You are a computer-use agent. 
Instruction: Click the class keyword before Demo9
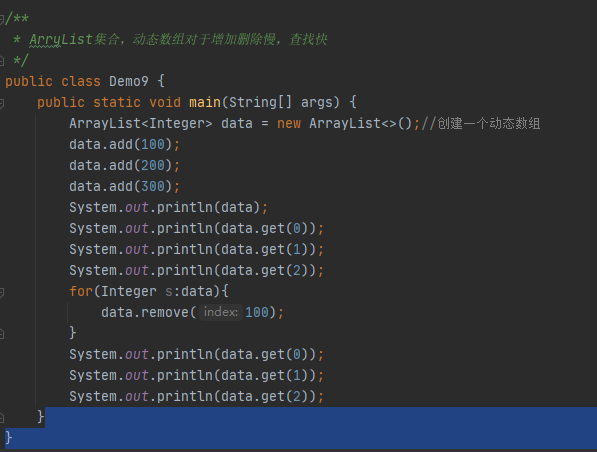coord(81,81)
